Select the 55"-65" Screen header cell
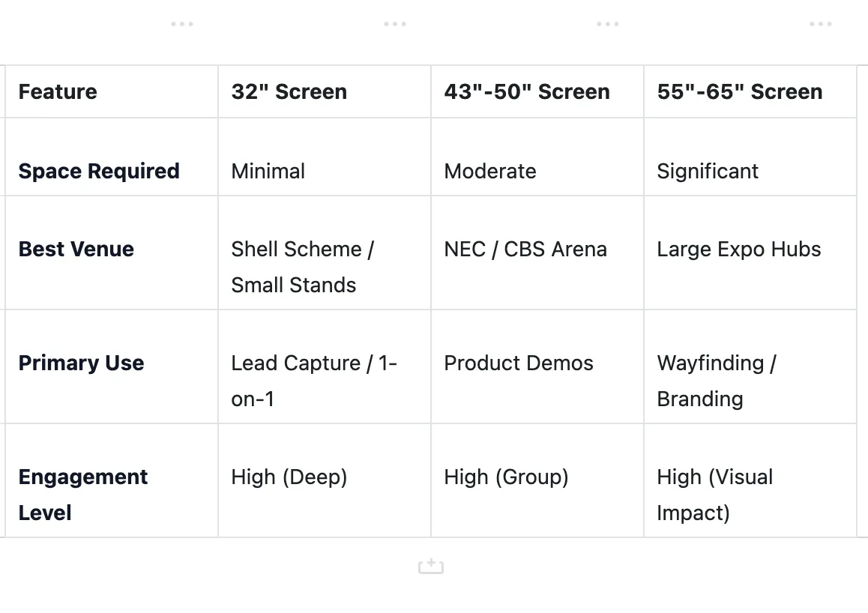 pyautogui.click(x=740, y=92)
